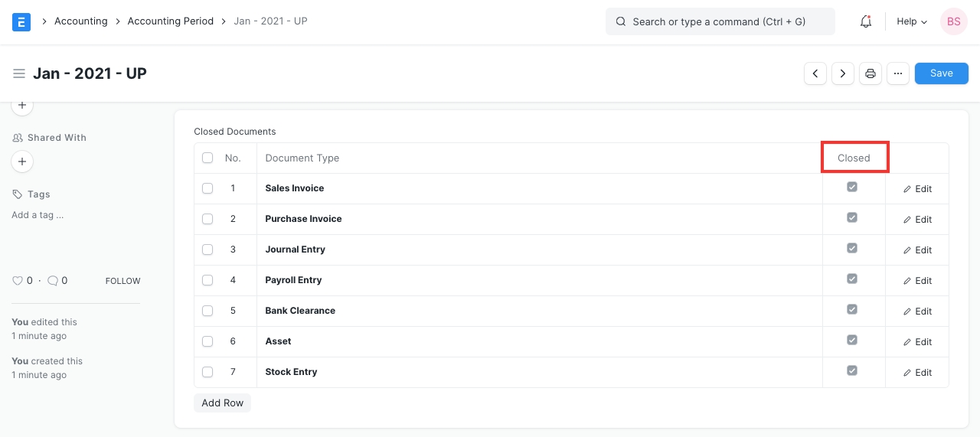The height and width of the screenshot is (437, 980).
Task: Open Accounting Period breadcrumb link
Action: (x=170, y=21)
